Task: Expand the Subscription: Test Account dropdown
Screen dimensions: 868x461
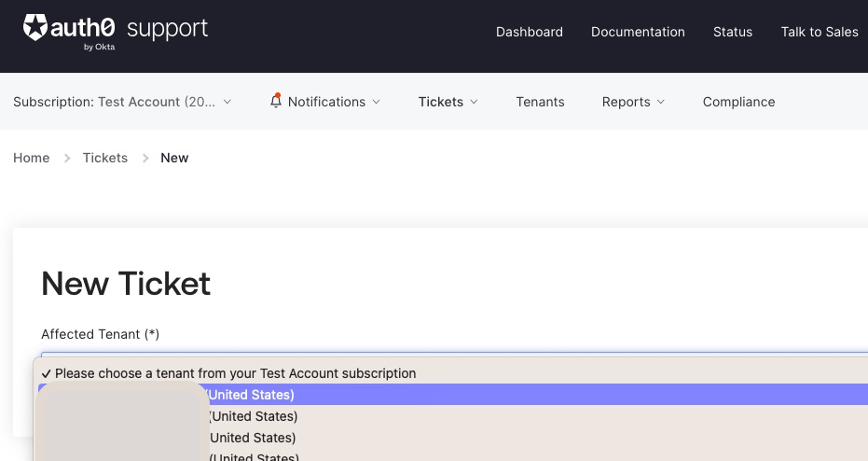Action: click(x=122, y=102)
